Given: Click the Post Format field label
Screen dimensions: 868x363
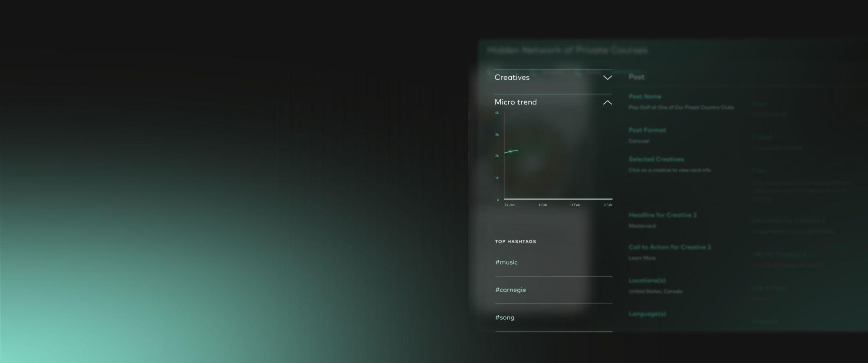Looking at the screenshot, I should tap(647, 130).
